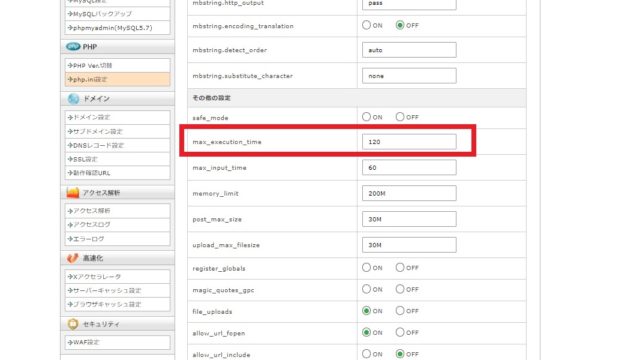
Task: Click the mbstring.detect_order label
Action: (x=229, y=50)
